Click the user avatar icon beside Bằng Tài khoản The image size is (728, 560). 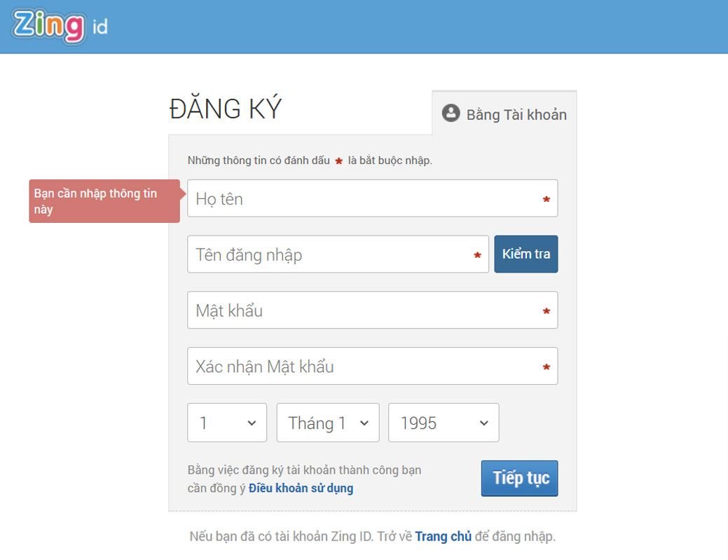click(x=451, y=114)
